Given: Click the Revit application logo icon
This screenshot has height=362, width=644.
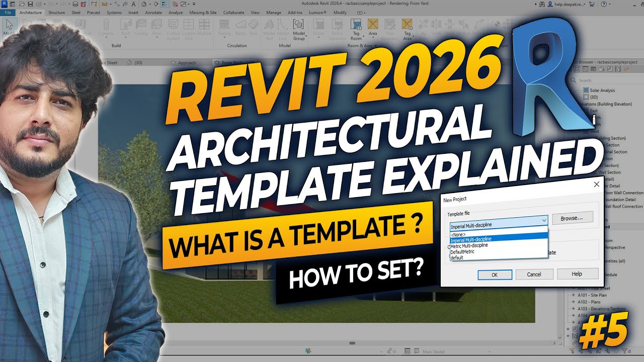Looking at the screenshot, I should tap(5, 4).
